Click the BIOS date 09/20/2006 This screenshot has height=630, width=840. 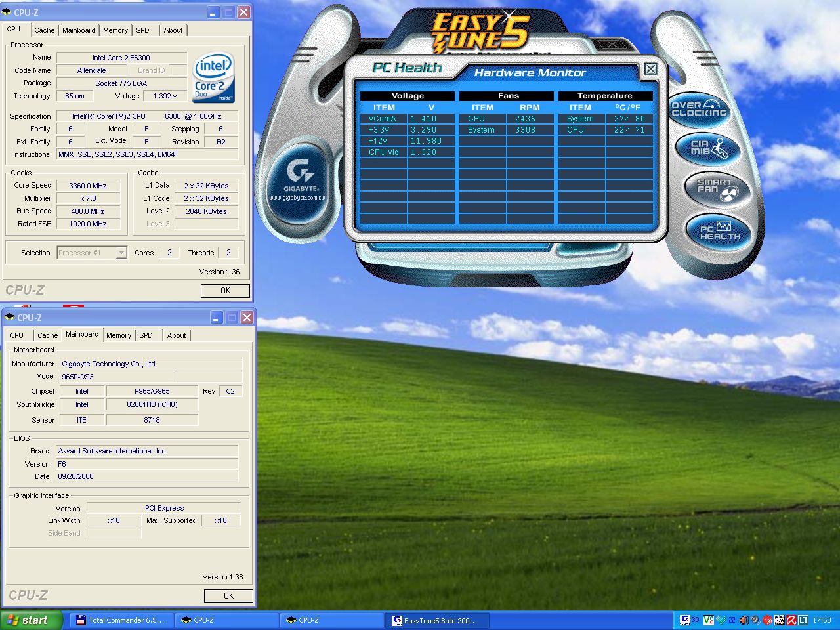point(147,476)
